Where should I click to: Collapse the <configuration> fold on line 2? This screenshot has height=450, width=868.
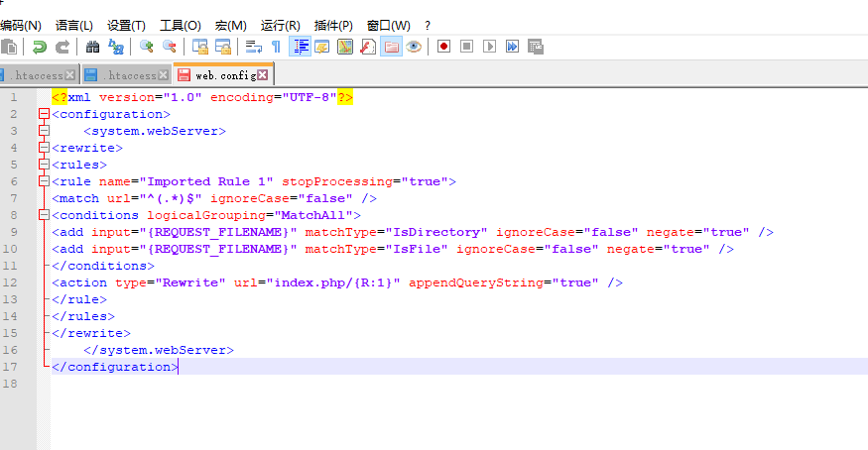pyautogui.click(x=45, y=114)
